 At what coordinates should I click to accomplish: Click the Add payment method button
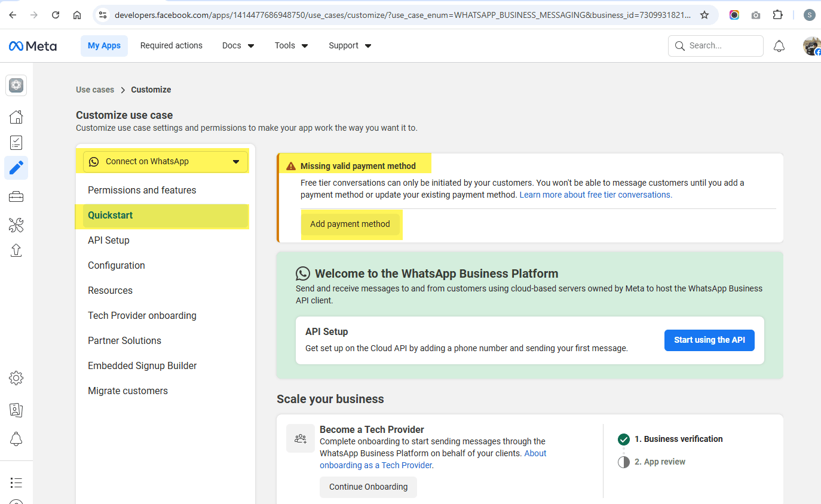[350, 224]
